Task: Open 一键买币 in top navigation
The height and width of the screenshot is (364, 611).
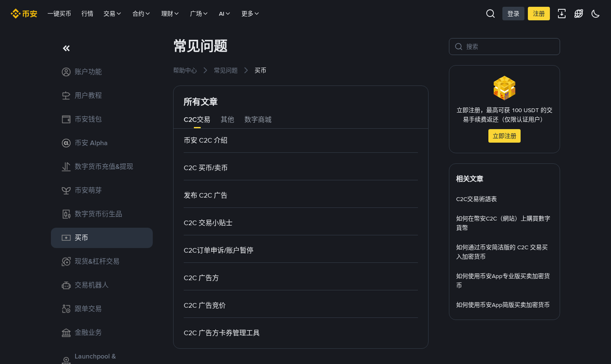Action: tap(59, 14)
